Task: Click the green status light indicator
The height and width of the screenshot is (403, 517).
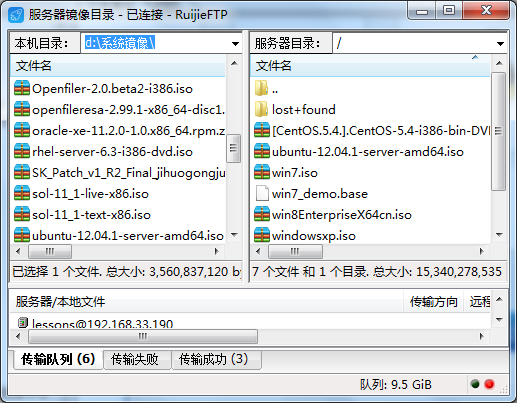Action: click(x=475, y=384)
